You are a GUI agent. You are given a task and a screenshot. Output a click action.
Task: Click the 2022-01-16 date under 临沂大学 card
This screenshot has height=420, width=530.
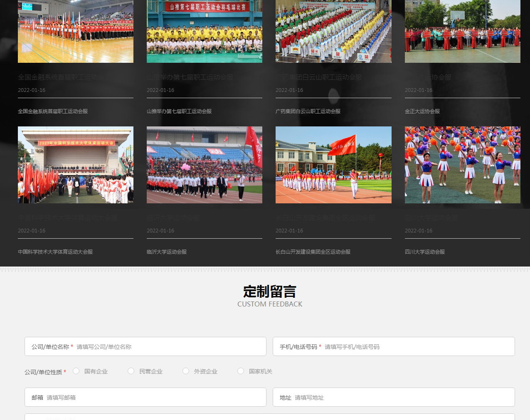(160, 231)
